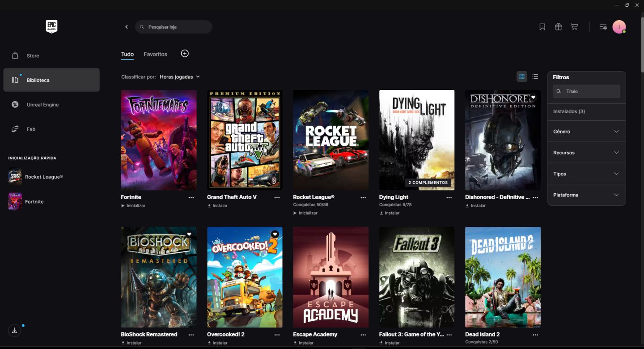Screen dimensions: 644x349
Task: Expand the Tipos filter
Action: (x=586, y=174)
